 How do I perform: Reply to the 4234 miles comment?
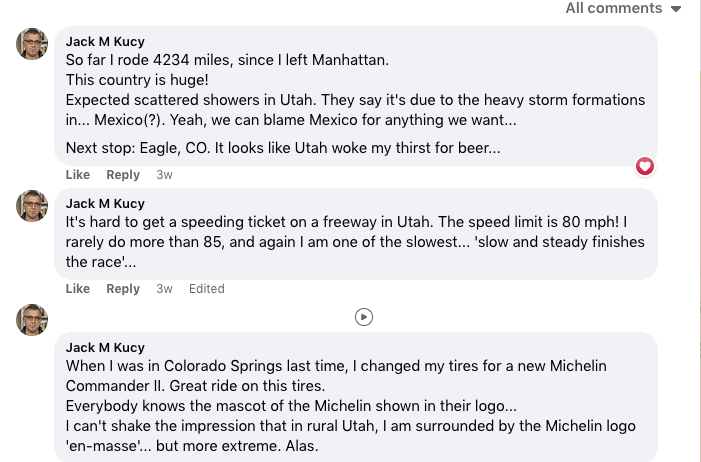[x=123, y=175]
